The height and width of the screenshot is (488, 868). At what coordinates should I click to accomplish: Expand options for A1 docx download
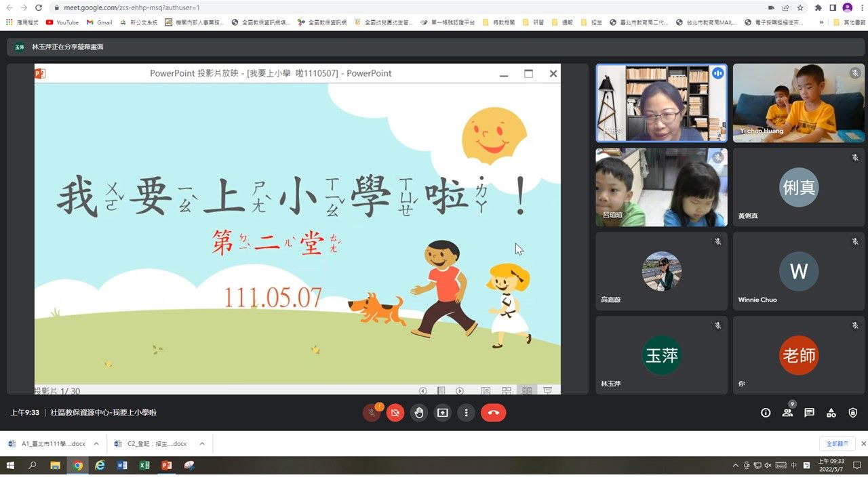click(96, 444)
